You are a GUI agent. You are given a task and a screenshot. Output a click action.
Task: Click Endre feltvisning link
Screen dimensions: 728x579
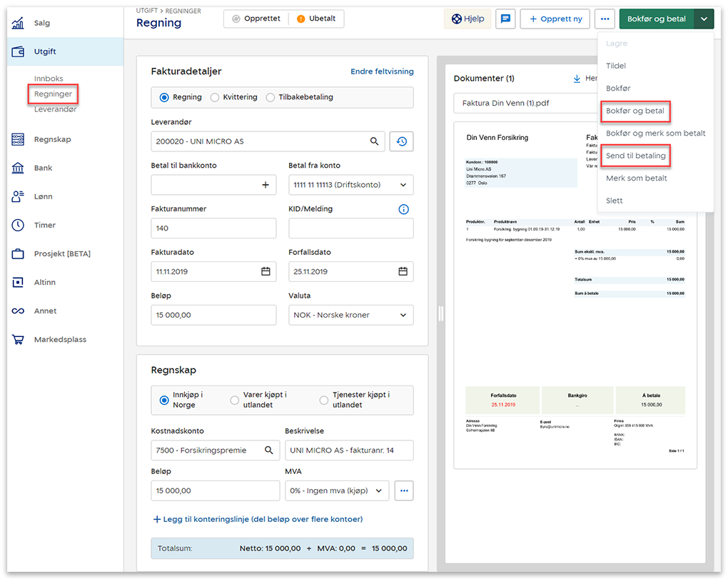382,71
